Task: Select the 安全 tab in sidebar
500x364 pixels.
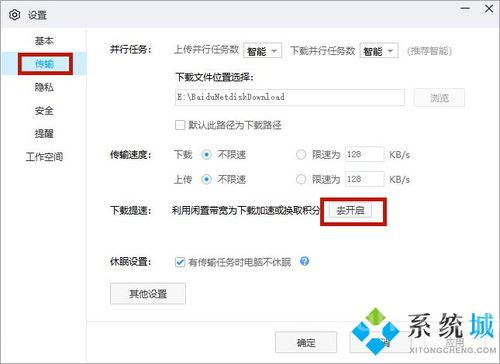Action: (x=44, y=111)
